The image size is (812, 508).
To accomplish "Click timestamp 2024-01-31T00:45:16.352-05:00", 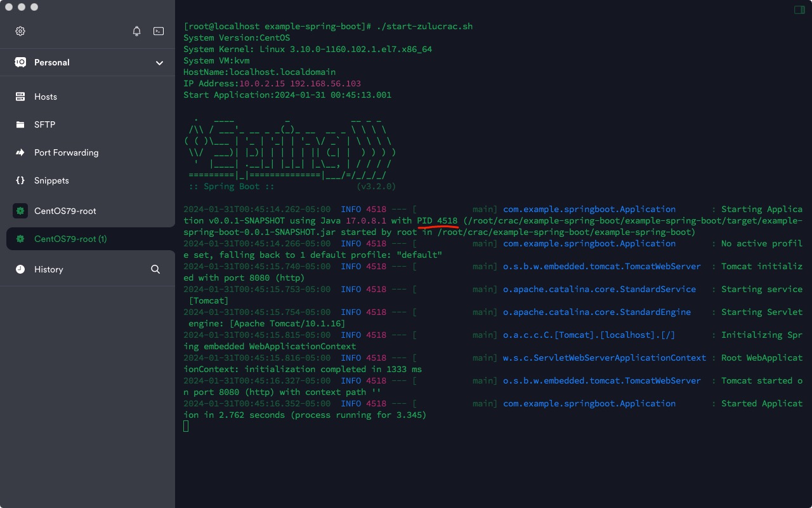I will (257, 404).
